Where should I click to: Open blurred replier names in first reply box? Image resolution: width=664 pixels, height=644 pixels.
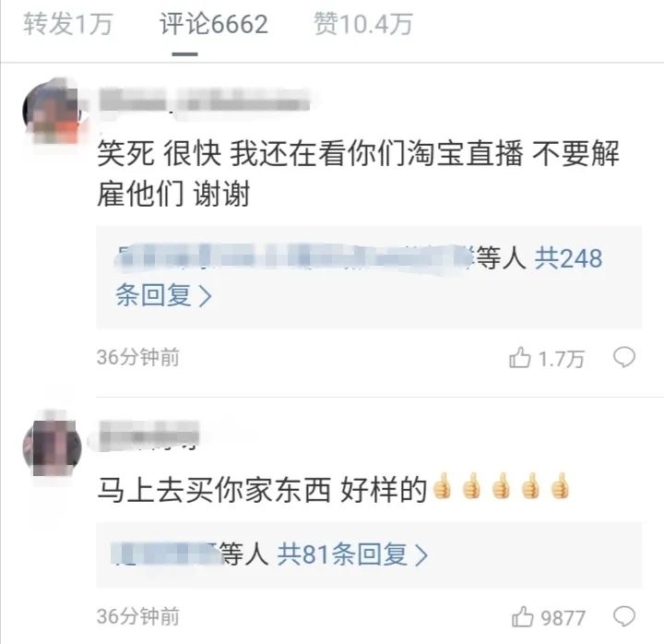coord(294,257)
